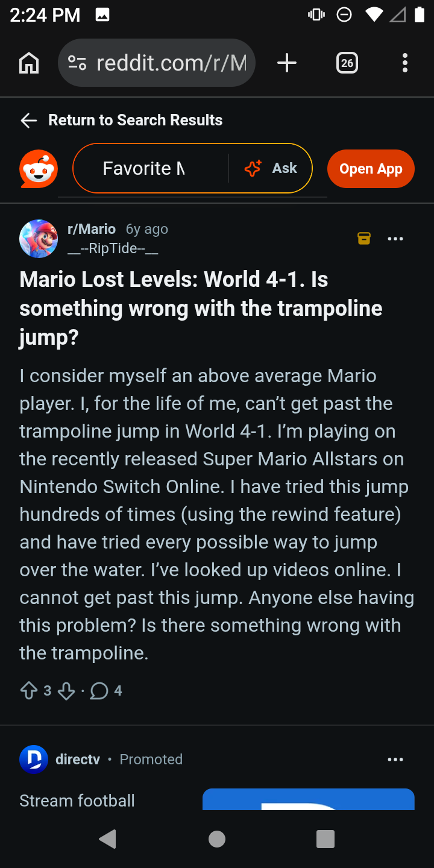Open a new browser tab
Viewport: 434px width, 868px height.
(287, 63)
